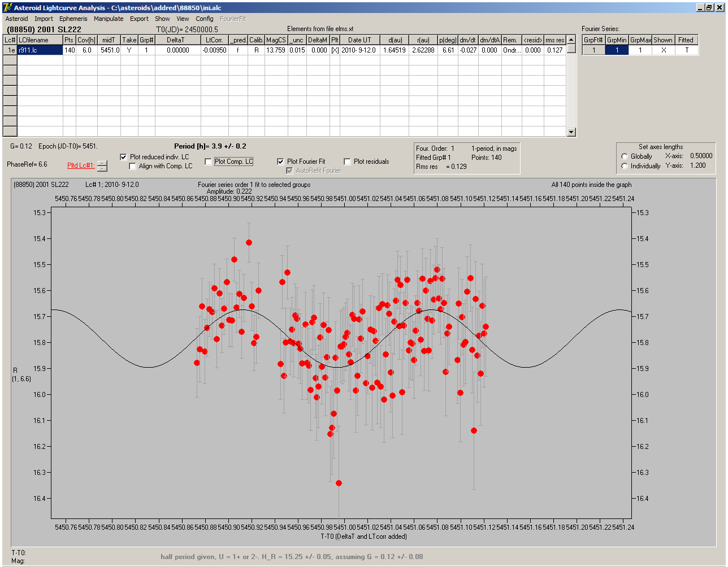Click table scrollbar up arrow

[571, 40]
